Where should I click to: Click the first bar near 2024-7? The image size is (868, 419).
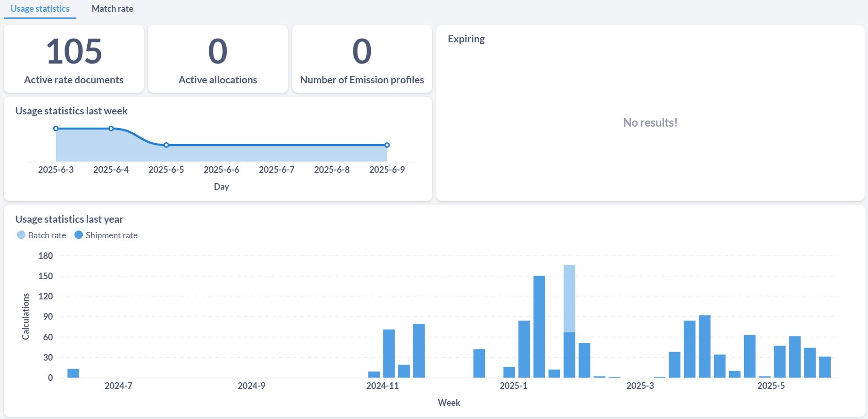coord(73,373)
